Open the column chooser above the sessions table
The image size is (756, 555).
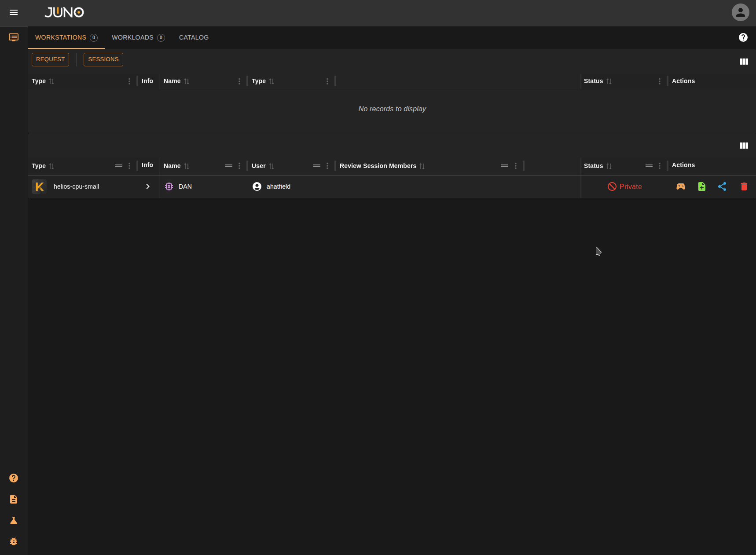tap(744, 146)
